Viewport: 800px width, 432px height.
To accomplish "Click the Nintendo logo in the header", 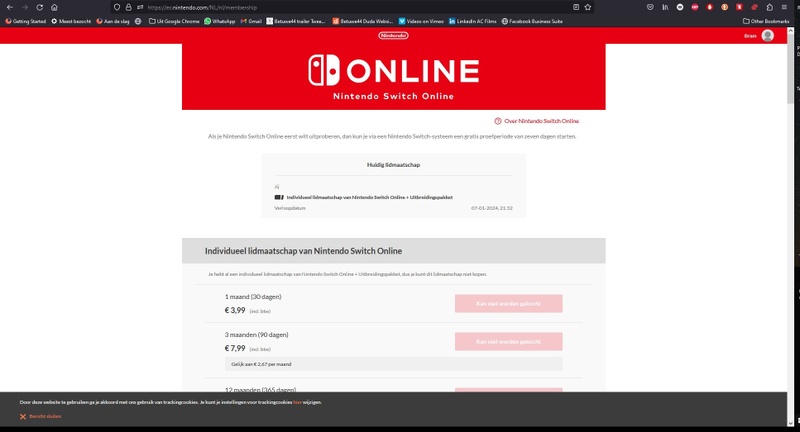I will (x=393, y=35).
